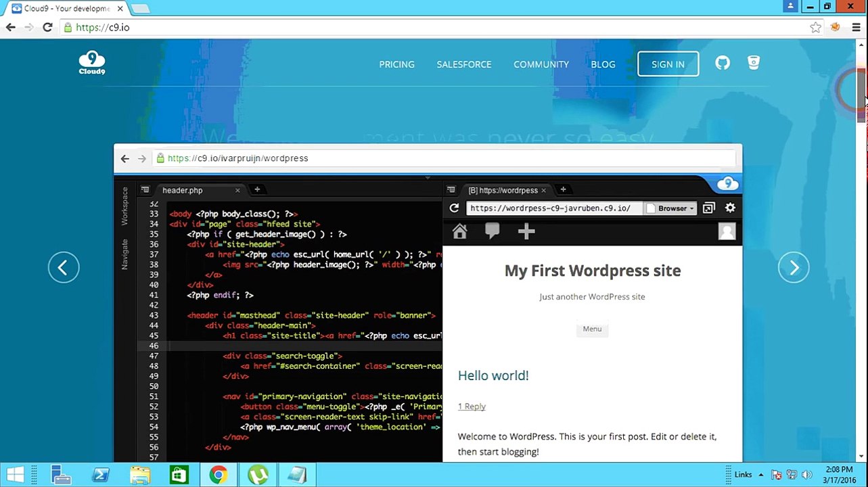868x487 pixels.
Task: Click the preview URL field wordrpess-c9-javruben.c9.io
Action: point(553,208)
